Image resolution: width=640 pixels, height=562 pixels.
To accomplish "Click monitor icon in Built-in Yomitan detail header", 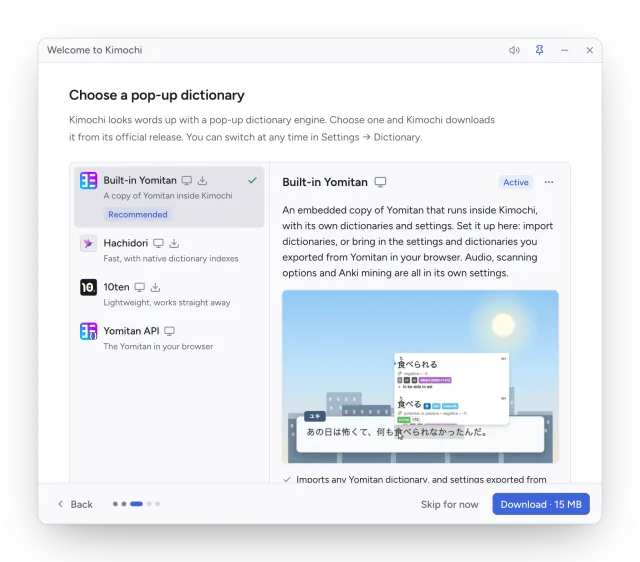I will [380, 182].
